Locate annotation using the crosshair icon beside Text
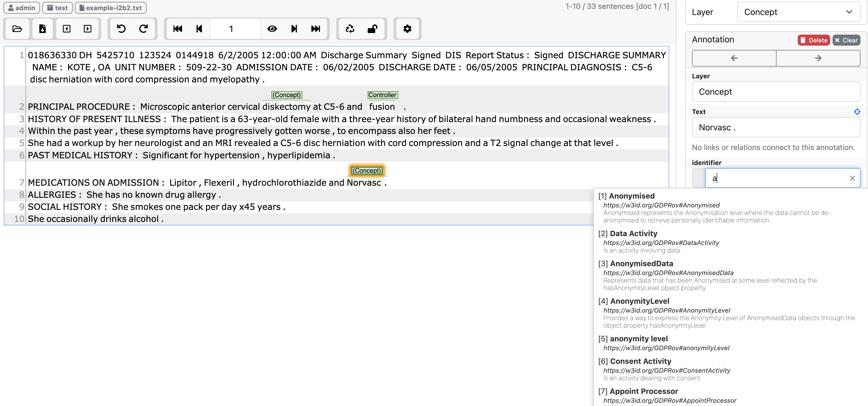The image size is (868, 406). 857,112
